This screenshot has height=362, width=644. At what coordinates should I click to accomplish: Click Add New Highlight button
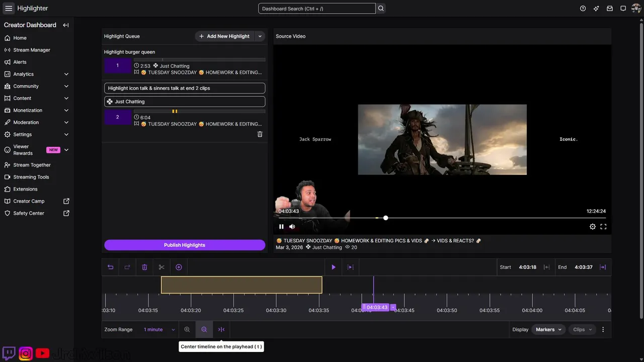(x=224, y=36)
